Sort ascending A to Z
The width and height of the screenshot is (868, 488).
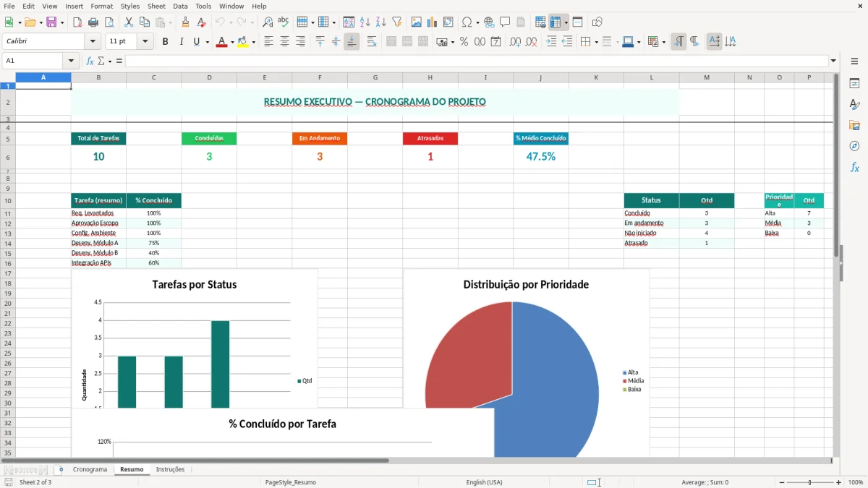(x=365, y=22)
